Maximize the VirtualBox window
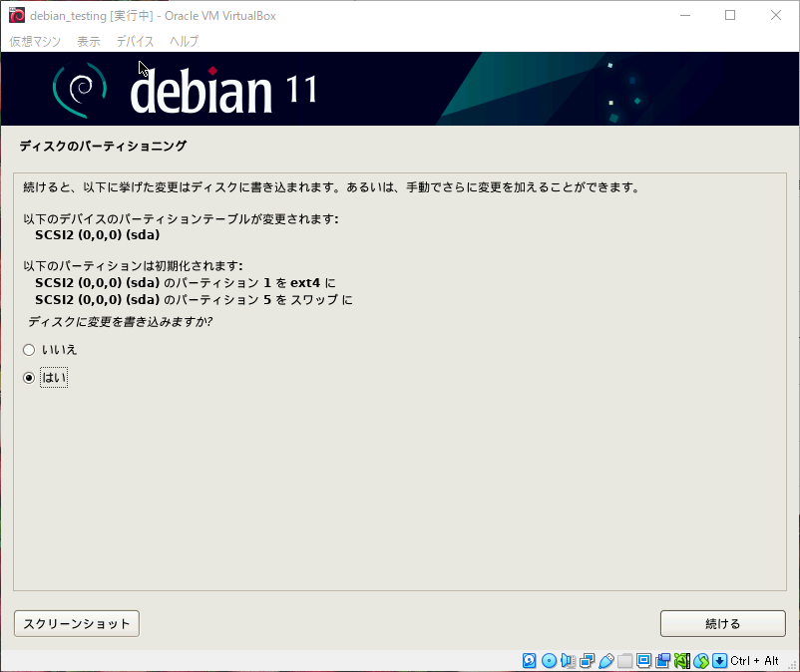 [x=730, y=15]
